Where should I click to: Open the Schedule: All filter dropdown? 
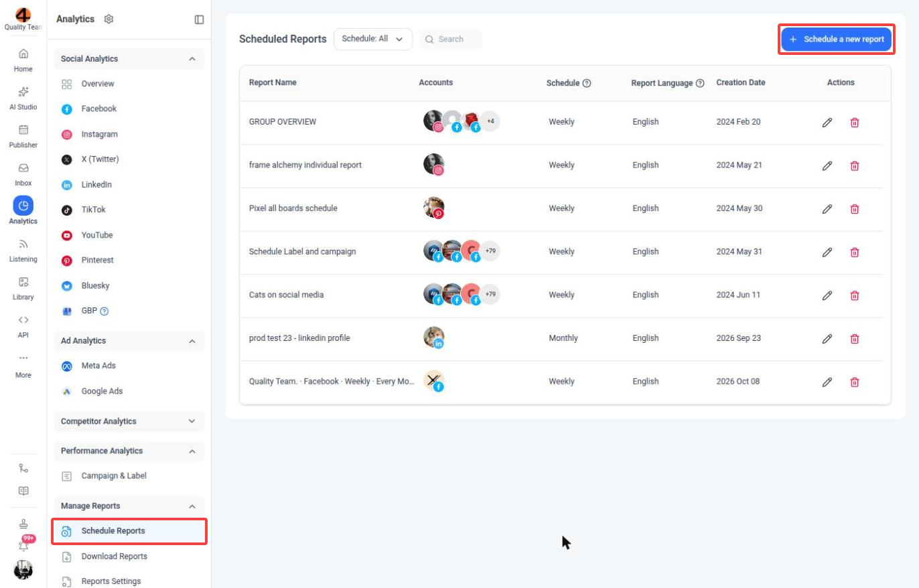(373, 39)
